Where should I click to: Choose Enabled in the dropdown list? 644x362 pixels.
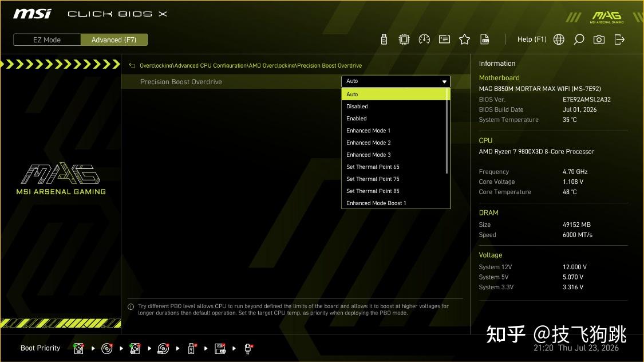pos(394,119)
